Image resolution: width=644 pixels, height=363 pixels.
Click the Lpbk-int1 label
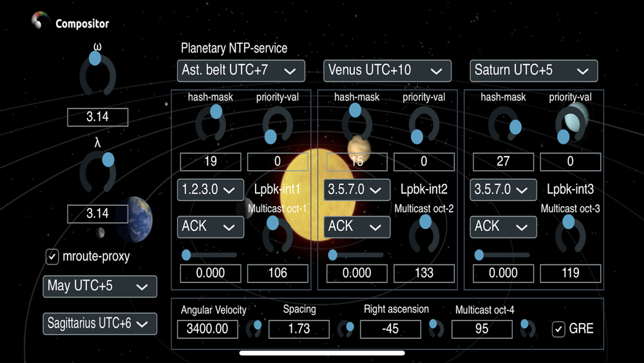coord(277,190)
